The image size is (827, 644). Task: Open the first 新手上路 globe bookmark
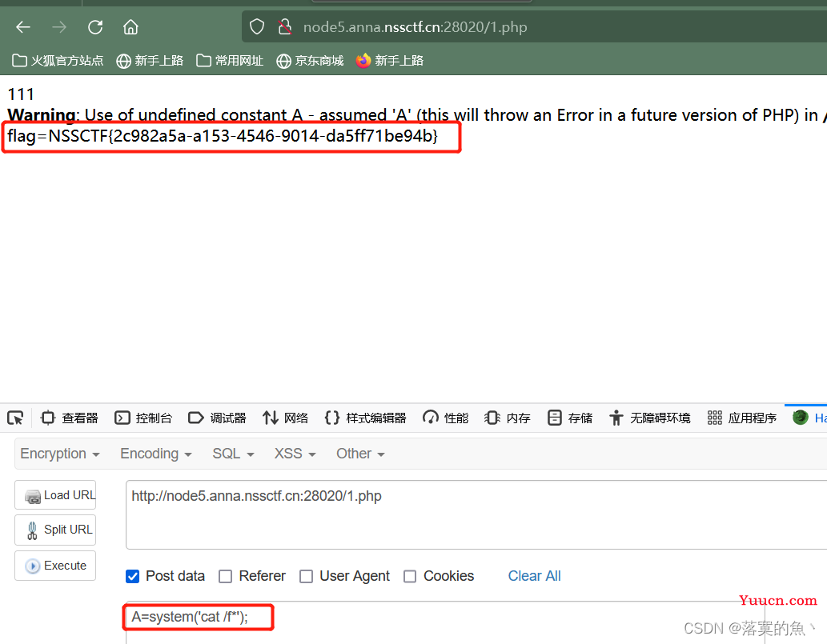(150, 61)
